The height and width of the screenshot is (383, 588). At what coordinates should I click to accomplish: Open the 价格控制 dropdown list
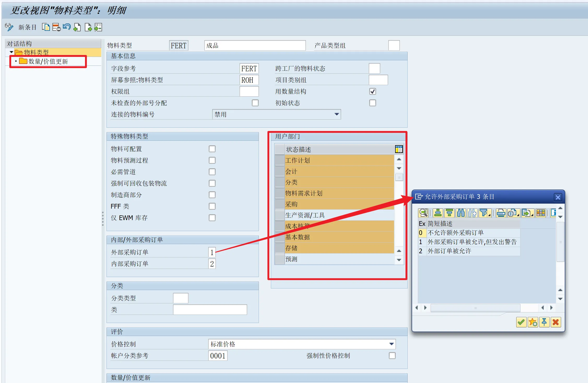[x=391, y=344]
